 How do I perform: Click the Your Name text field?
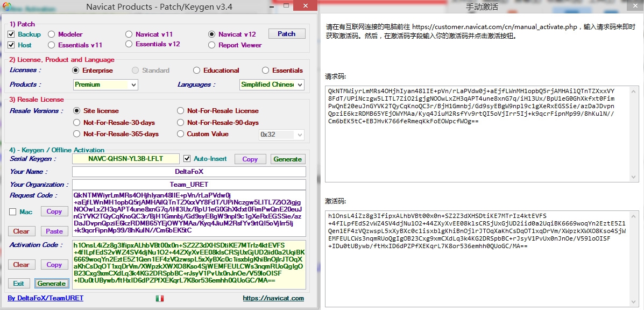(x=189, y=172)
